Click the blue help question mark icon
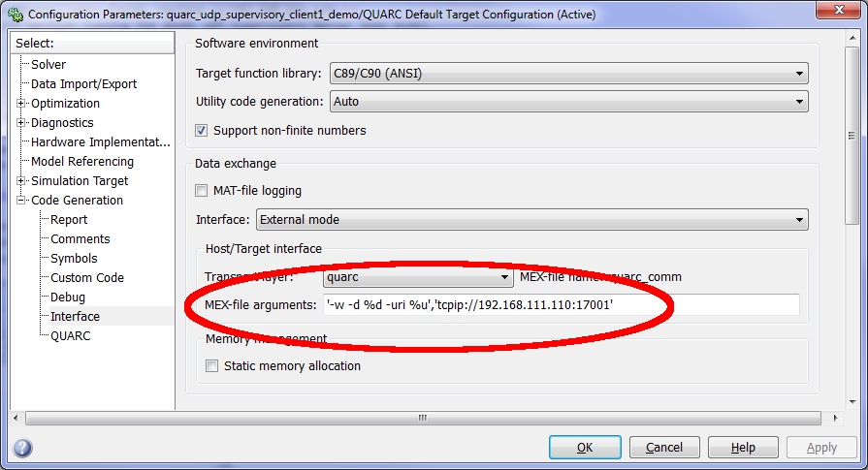868x470 pixels. [x=22, y=448]
